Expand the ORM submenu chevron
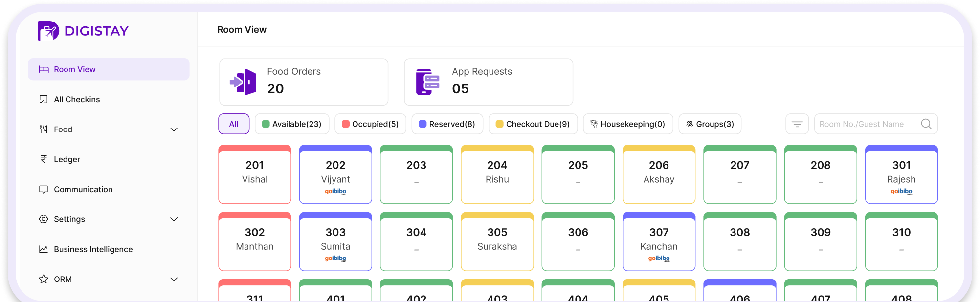 click(174, 280)
